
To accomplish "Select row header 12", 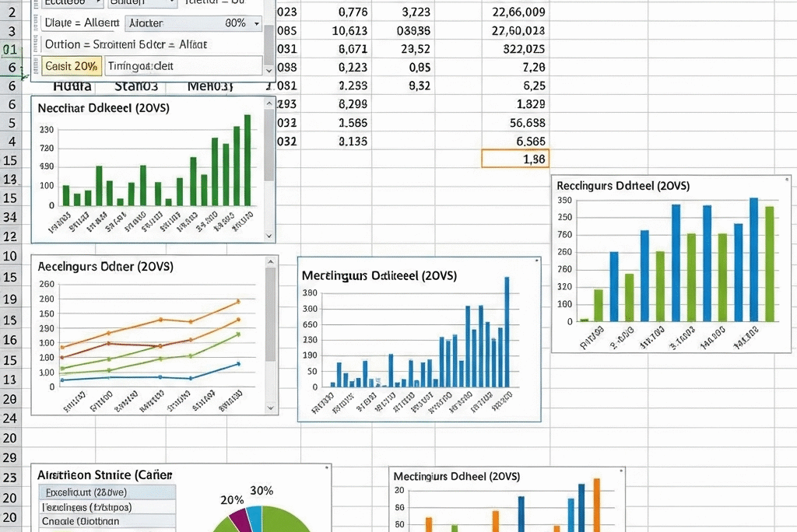I will (11, 236).
